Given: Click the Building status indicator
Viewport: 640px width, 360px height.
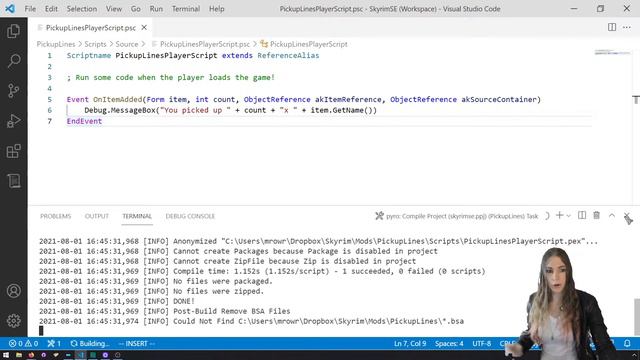Looking at the screenshot, I should pyautogui.click(x=89, y=344).
